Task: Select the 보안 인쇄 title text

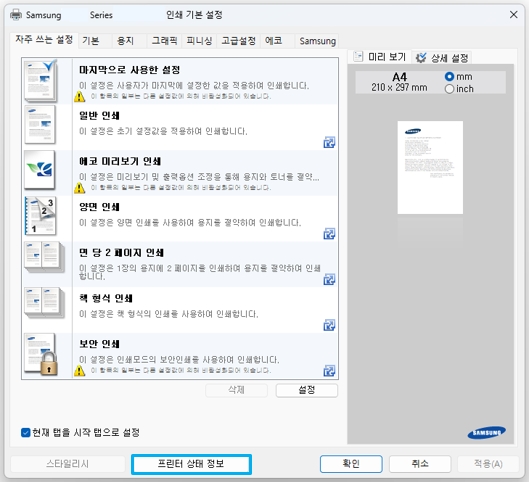Action: click(99, 344)
